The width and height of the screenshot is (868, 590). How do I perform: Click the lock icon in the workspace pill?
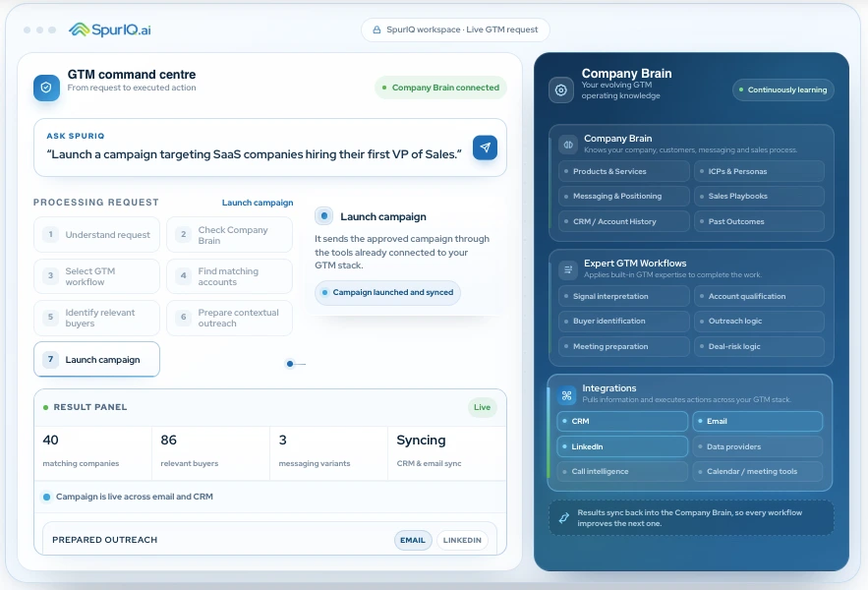pyautogui.click(x=376, y=29)
